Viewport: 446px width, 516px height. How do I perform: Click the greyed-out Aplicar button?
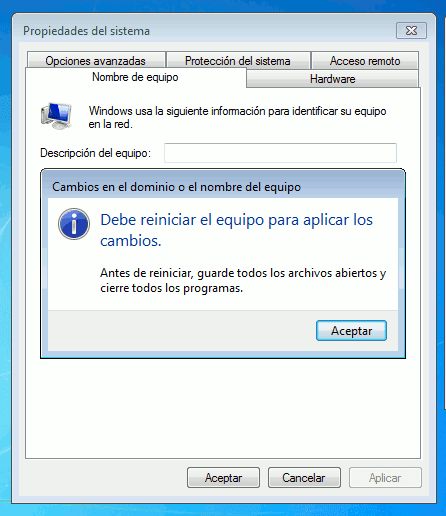[385, 478]
